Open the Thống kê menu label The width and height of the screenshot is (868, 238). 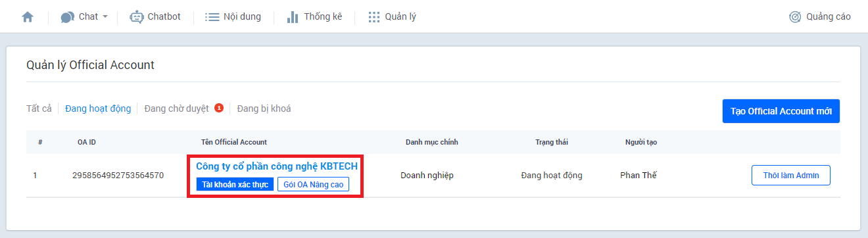[323, 17]
